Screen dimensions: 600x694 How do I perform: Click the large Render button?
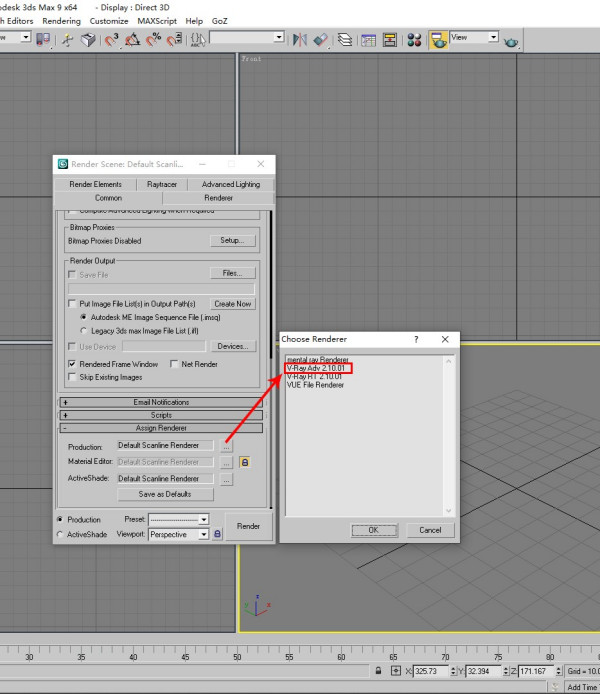(248, 526)
